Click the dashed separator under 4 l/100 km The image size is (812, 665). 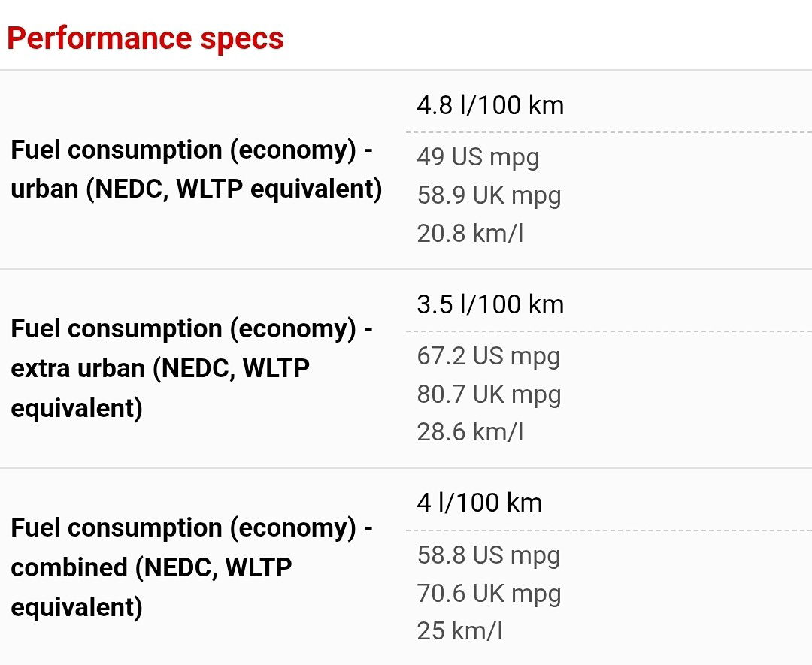coord(609,530)
